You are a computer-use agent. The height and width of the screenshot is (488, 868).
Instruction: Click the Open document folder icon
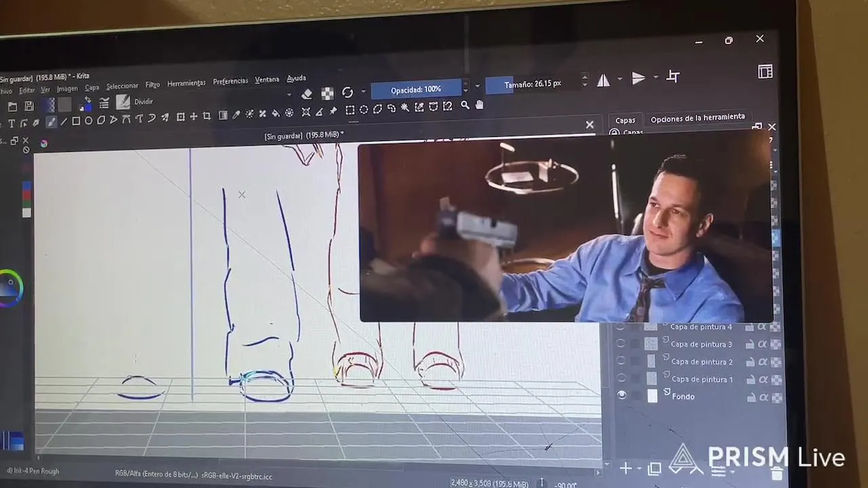13,106
